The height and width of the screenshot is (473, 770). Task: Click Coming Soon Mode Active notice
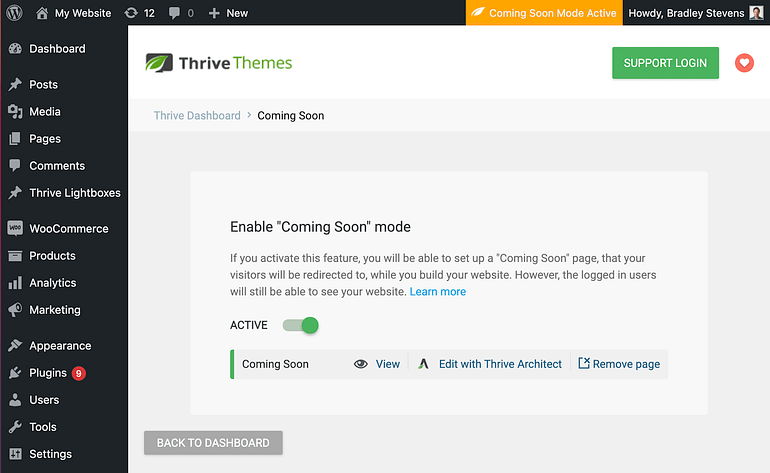(x=544, y=13)
